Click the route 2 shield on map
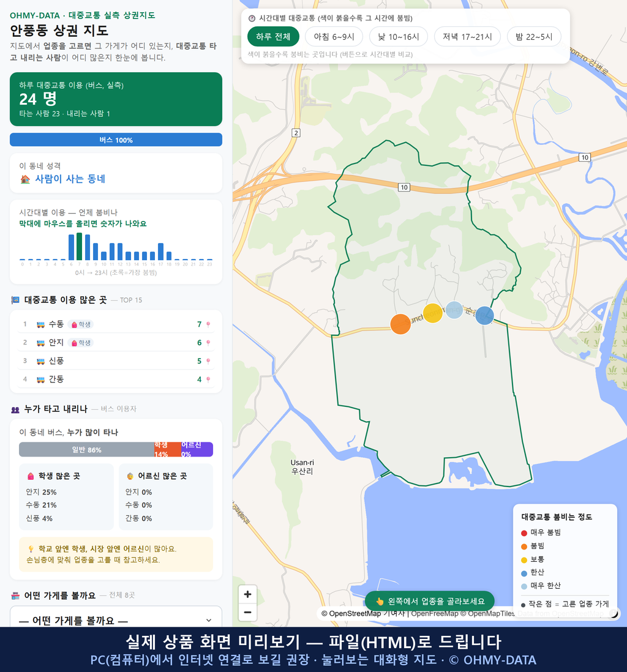Viewport: 627px width, 672px height. coord(296,133)
